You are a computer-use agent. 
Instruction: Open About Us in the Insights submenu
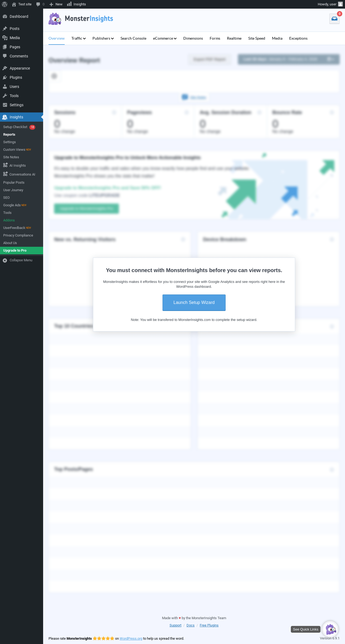click(x=10, y=243)
